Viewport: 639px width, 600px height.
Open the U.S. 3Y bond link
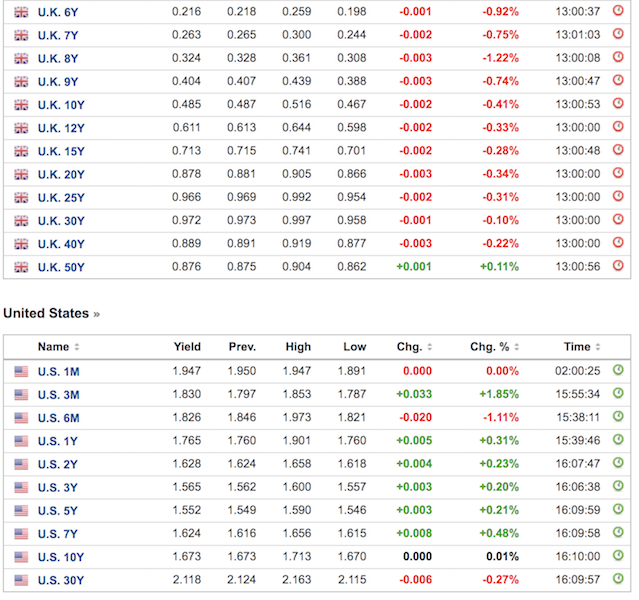[57, 488]
